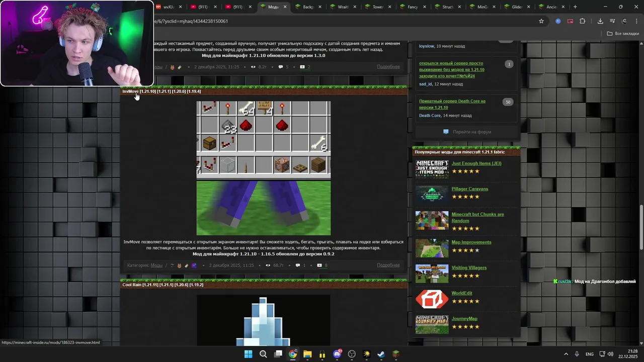Open the Map Improvements mod link
Image resolution: width=644 pixels, height=362 pixels.
click(x=471, y=242)
